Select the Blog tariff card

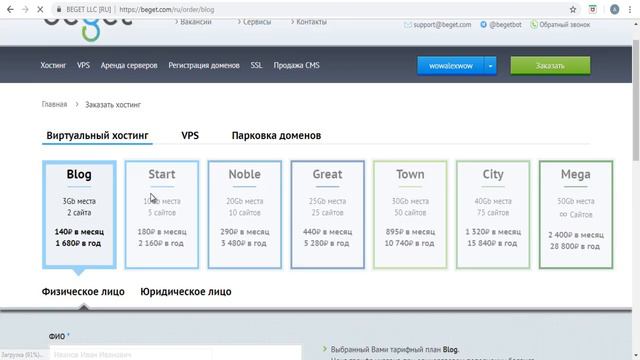pyautogui.click(x=79, y=215)
